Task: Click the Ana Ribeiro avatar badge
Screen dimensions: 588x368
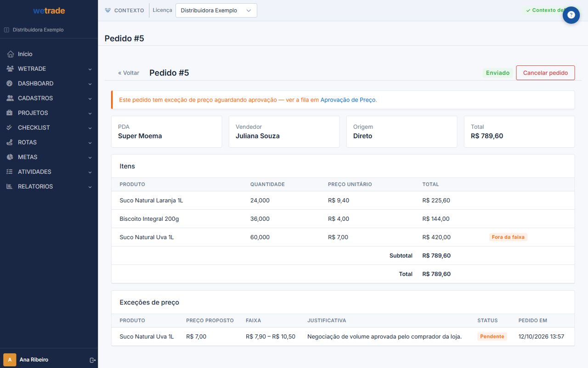Action: click(x=10, y=360)
